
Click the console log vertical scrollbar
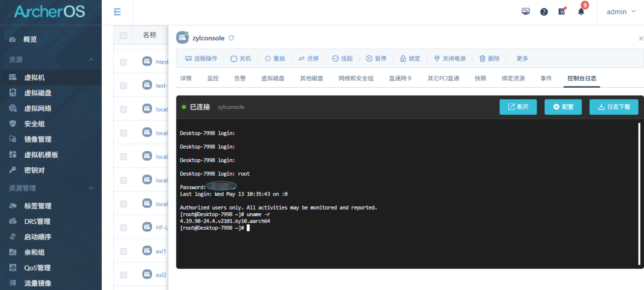[639, 194]
